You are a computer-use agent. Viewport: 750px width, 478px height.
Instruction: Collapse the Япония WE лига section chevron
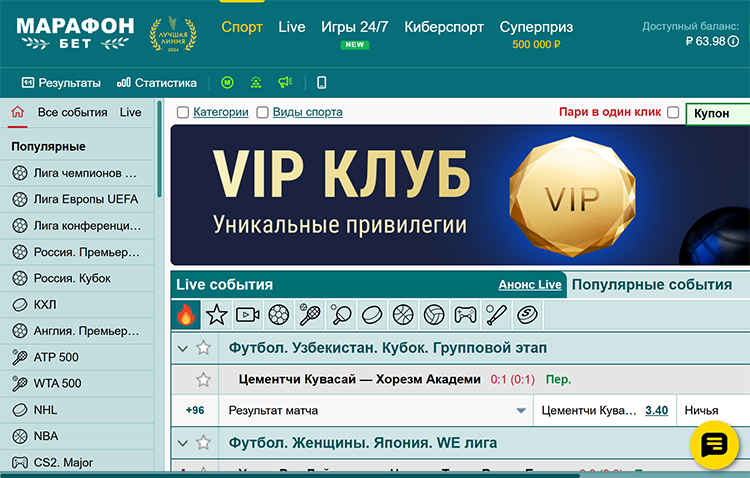(183, 444)
